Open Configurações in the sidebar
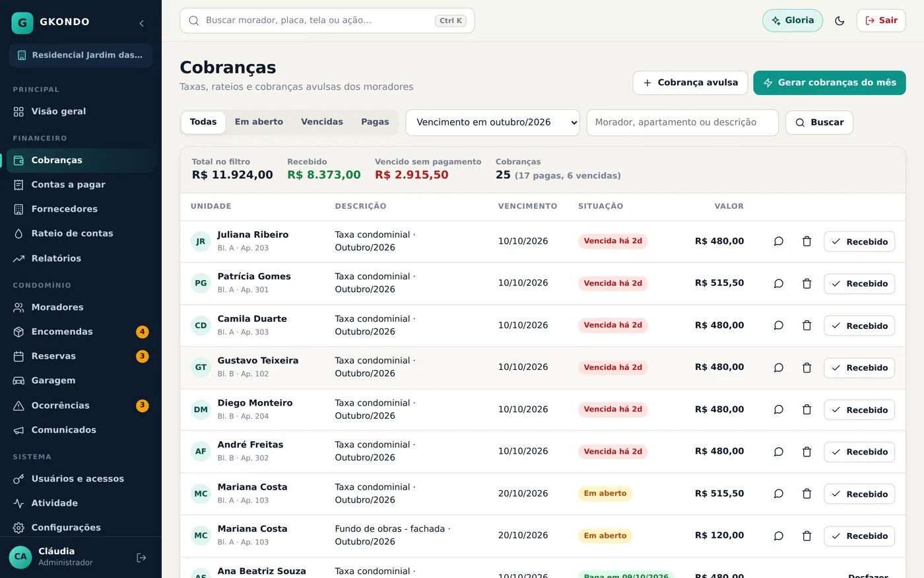 click(x=81, y=528)
